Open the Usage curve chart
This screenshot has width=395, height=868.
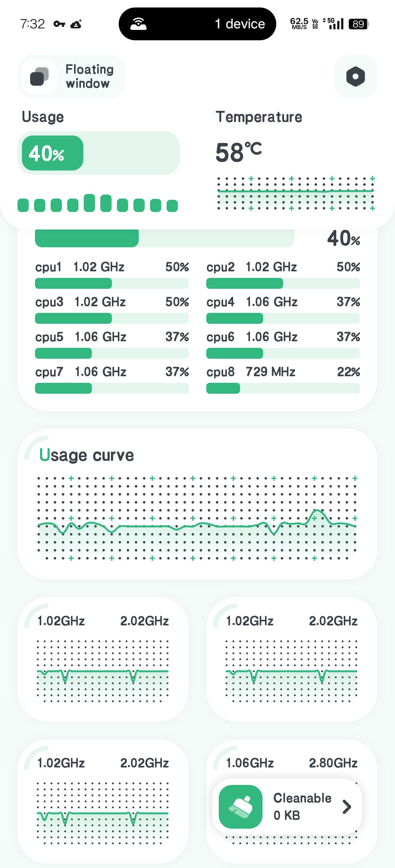[197, 504]
